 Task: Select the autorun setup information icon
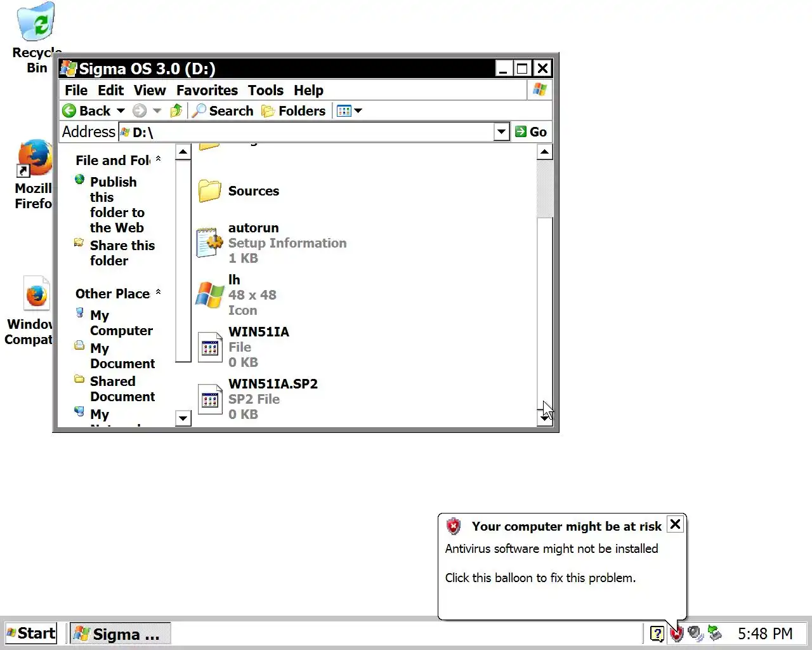pos(209,242)
